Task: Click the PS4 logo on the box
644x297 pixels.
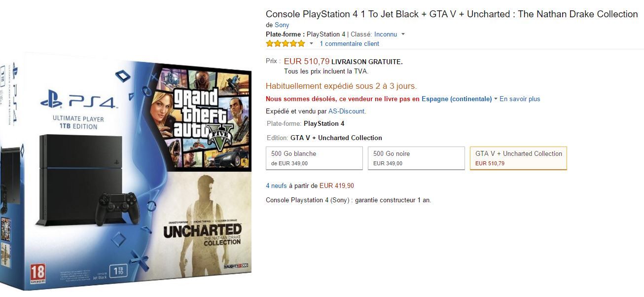Action: click(x=79, y=102)
